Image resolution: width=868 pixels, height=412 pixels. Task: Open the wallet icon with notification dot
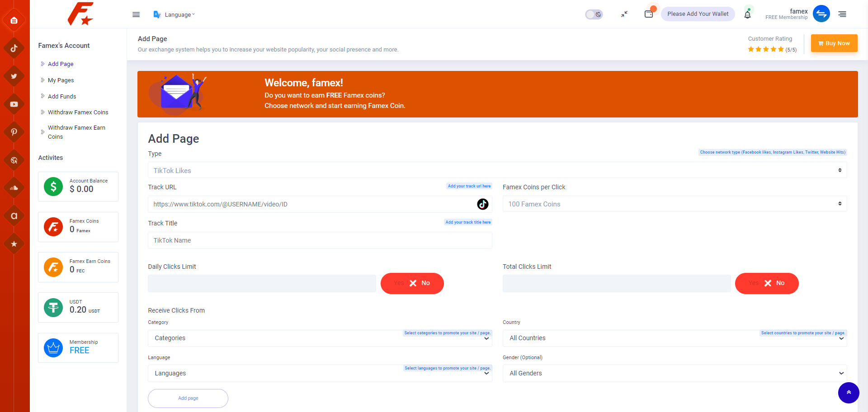(x=649, y=14)
